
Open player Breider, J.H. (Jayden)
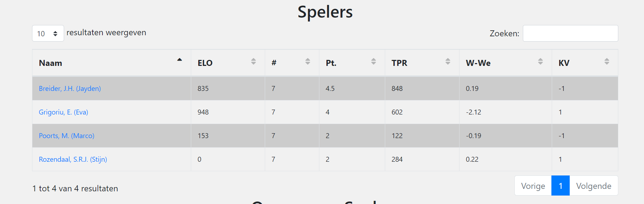click(x=70, y=88)
